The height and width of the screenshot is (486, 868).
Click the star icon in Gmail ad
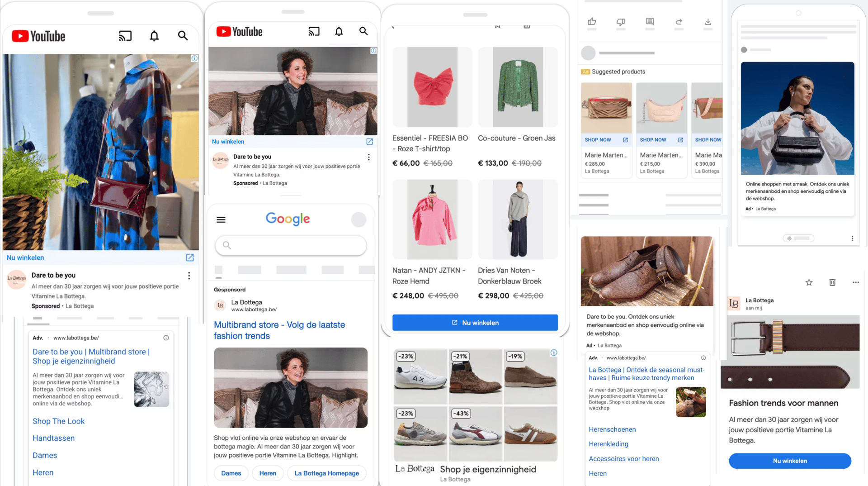pyautogui.click(x=809, y=282)
